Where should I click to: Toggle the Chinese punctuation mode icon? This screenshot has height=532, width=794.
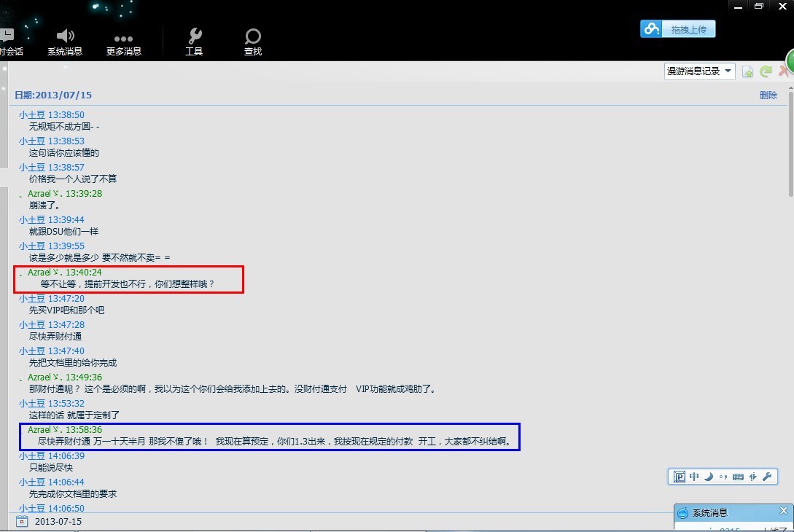[x=723, y=477]
